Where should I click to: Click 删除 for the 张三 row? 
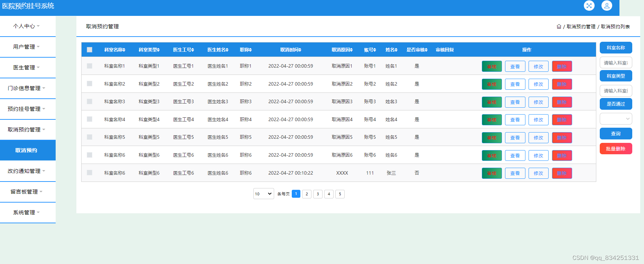562,173
